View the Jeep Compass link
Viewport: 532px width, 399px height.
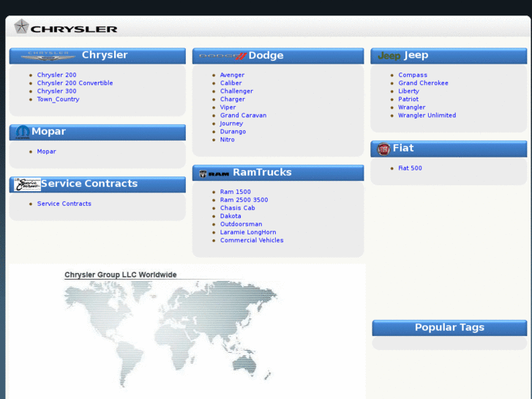pyautogui.click(x=413, y=75)
